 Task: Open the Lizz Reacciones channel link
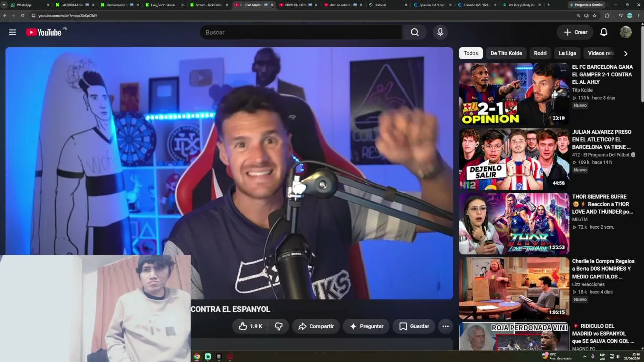click(588, 285)
